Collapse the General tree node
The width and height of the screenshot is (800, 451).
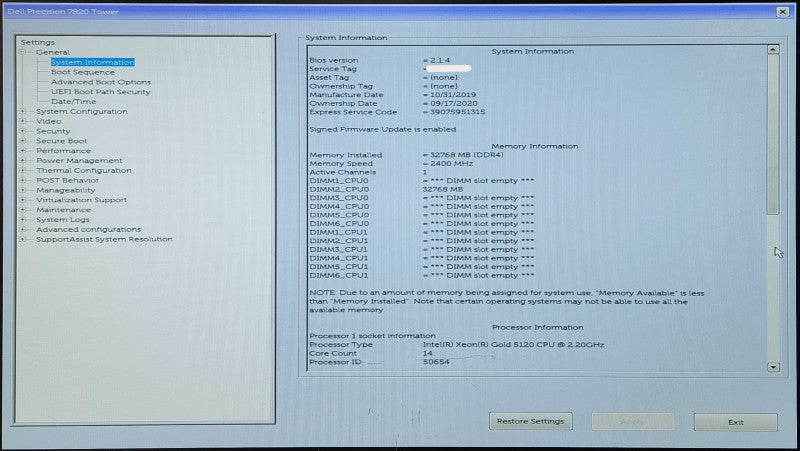coord(22,52)
